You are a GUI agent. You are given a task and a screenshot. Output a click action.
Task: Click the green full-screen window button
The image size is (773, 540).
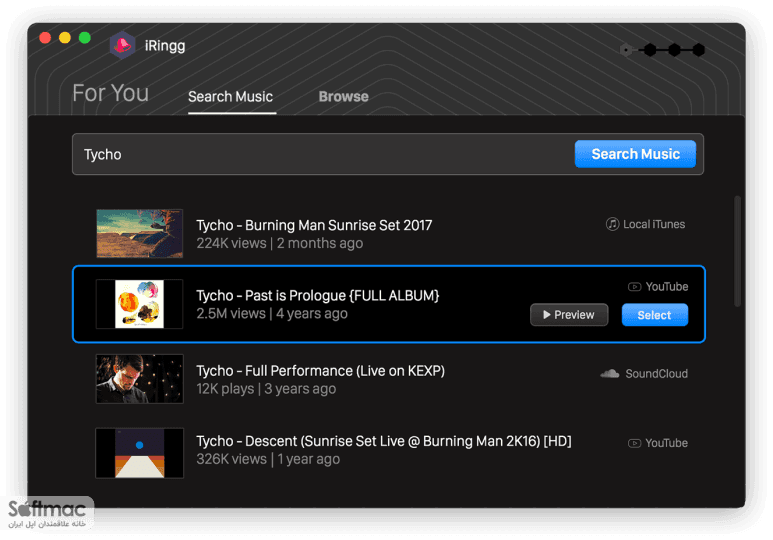[85, 38]
